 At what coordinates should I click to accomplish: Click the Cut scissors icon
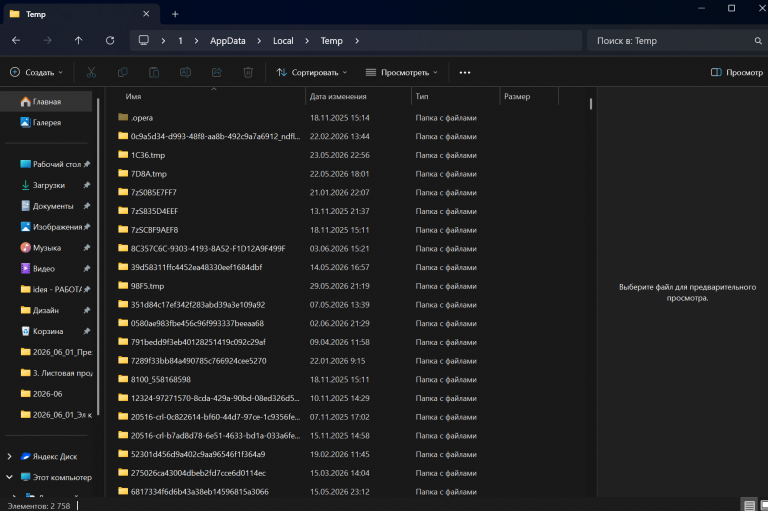coord(91,73)
